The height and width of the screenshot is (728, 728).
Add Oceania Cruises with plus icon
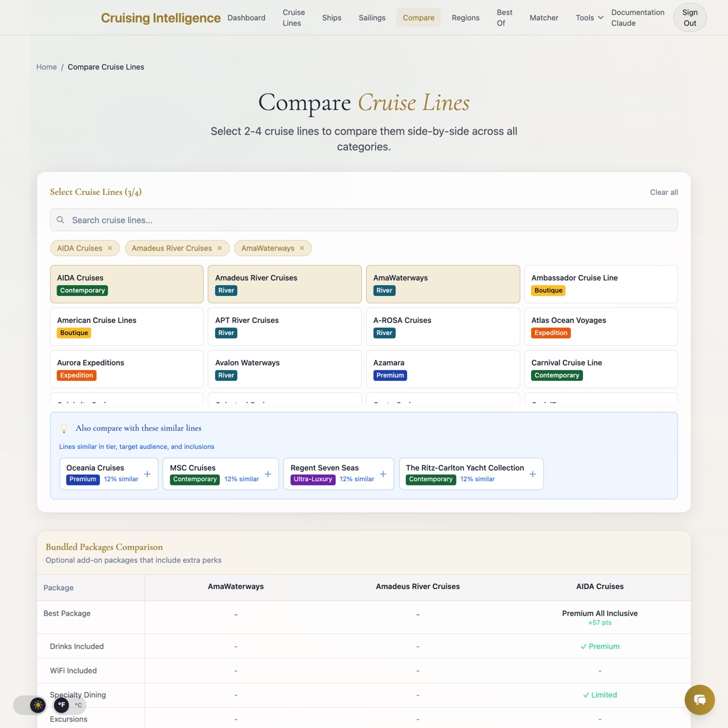(147, 474)
